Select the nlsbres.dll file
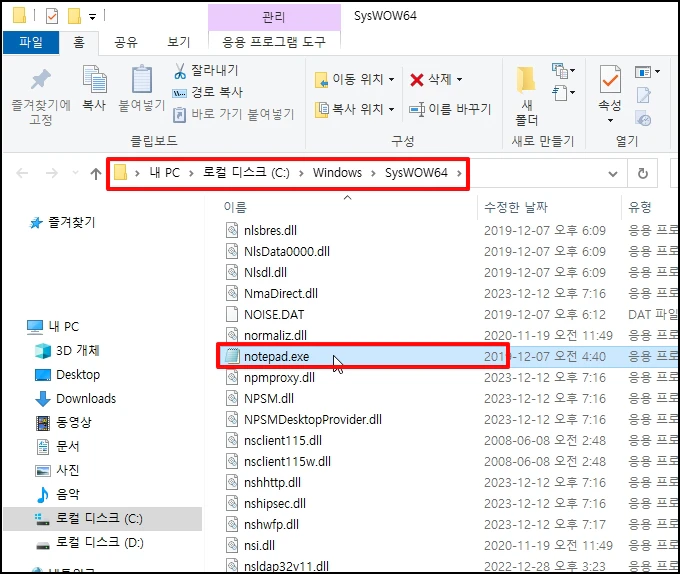The image size is (680, 574). (261, 230)
